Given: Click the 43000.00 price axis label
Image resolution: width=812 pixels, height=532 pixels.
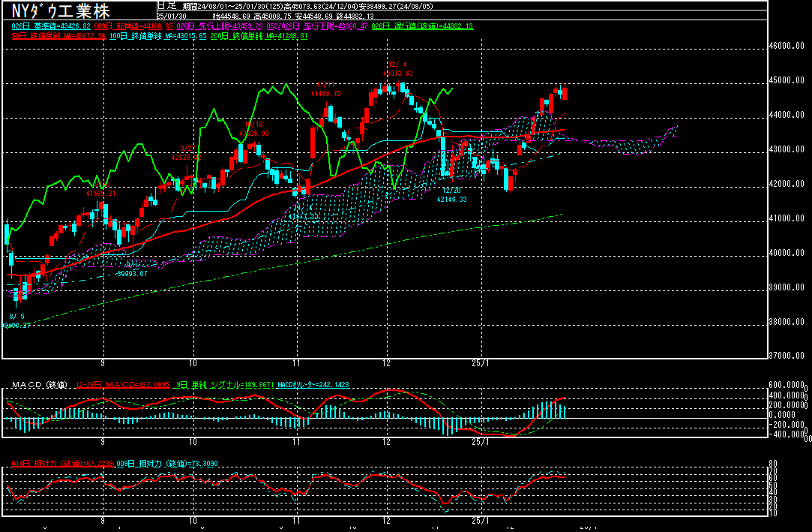Looking at the screenshot, I should [787, 149].
